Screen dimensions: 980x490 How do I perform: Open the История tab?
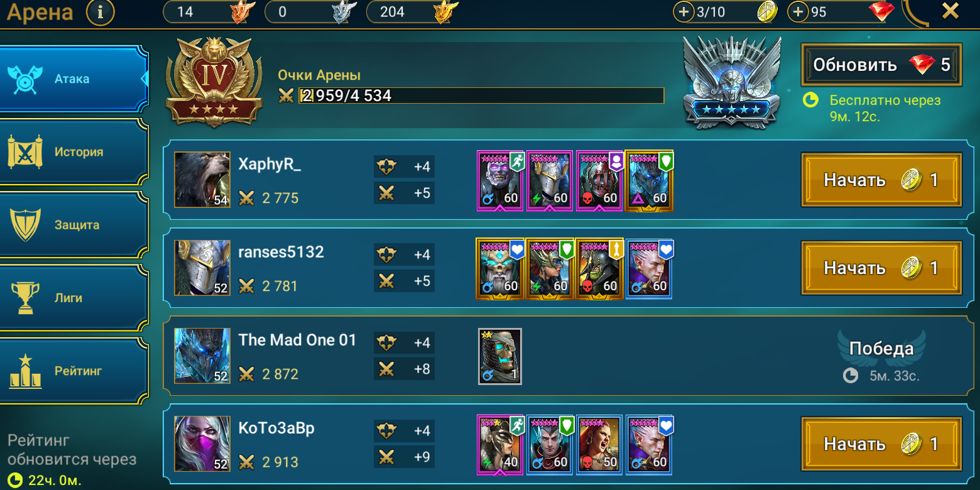coord(74,152)
